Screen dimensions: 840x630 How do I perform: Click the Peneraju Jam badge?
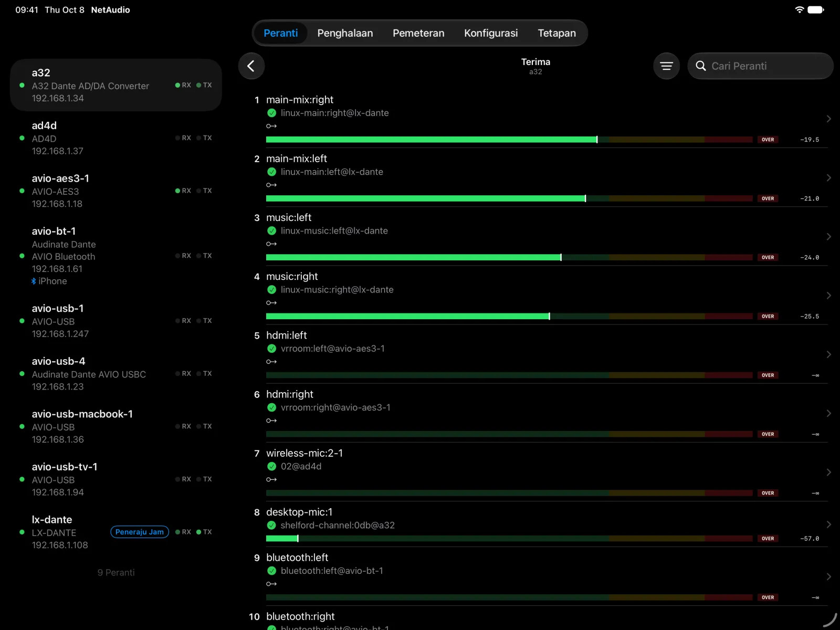coord(140,532)
